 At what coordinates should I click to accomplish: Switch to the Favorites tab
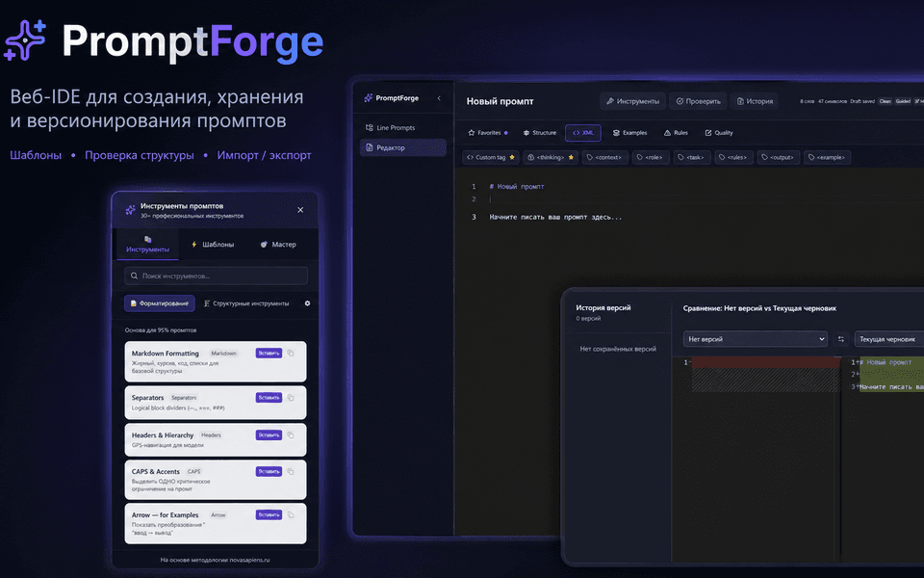pyautogui.click(x=487, y=133)
